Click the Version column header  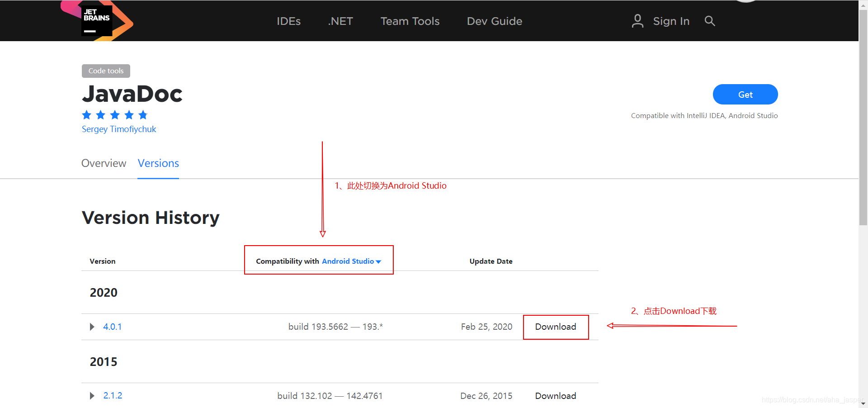(x=103, y=261)
